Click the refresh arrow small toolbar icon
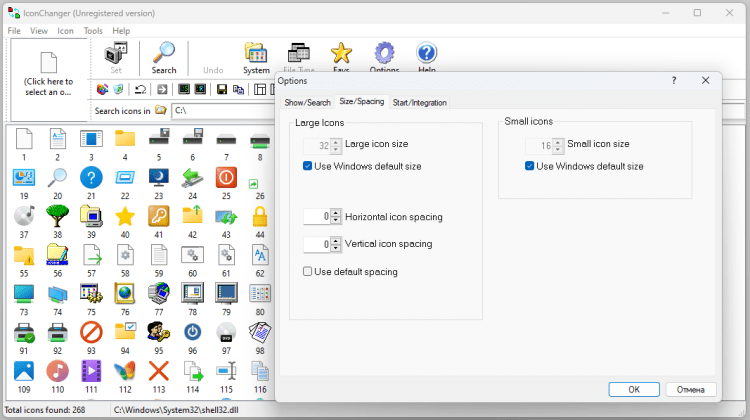 (x=140, y=89)
